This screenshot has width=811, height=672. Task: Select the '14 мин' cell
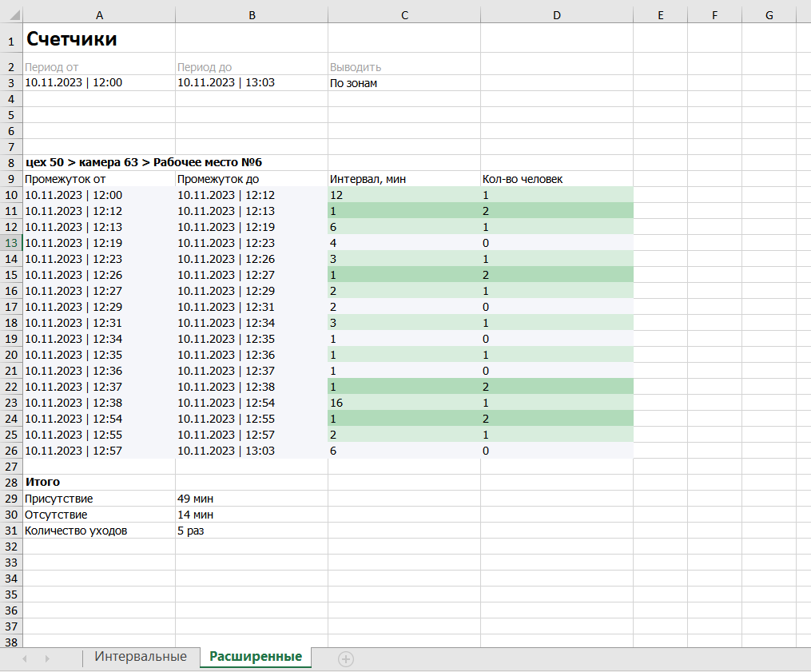tap(252, 515)
